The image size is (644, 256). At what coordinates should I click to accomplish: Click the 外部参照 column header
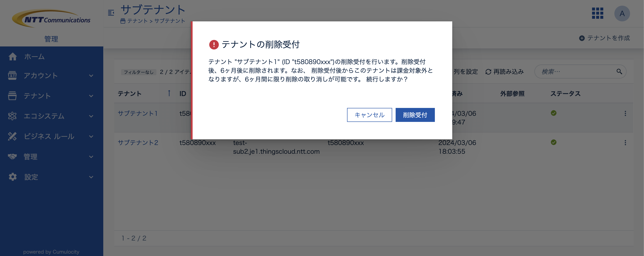tap(512, 94)
